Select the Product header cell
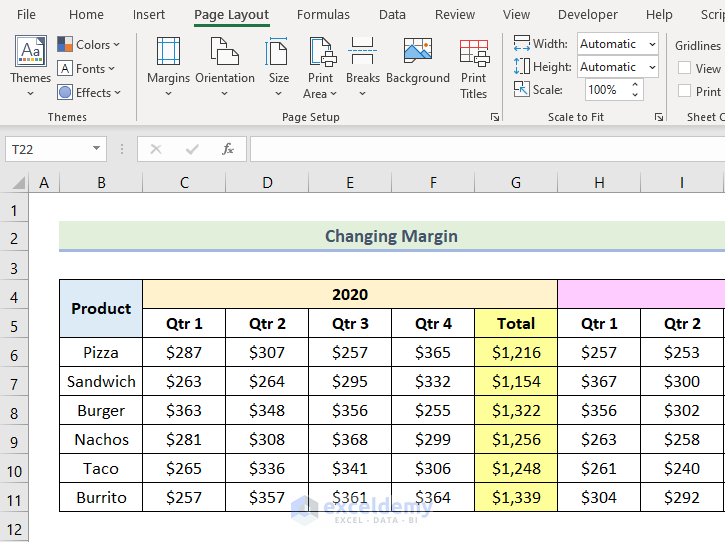The image size is (725, 542). coord(101,308)
